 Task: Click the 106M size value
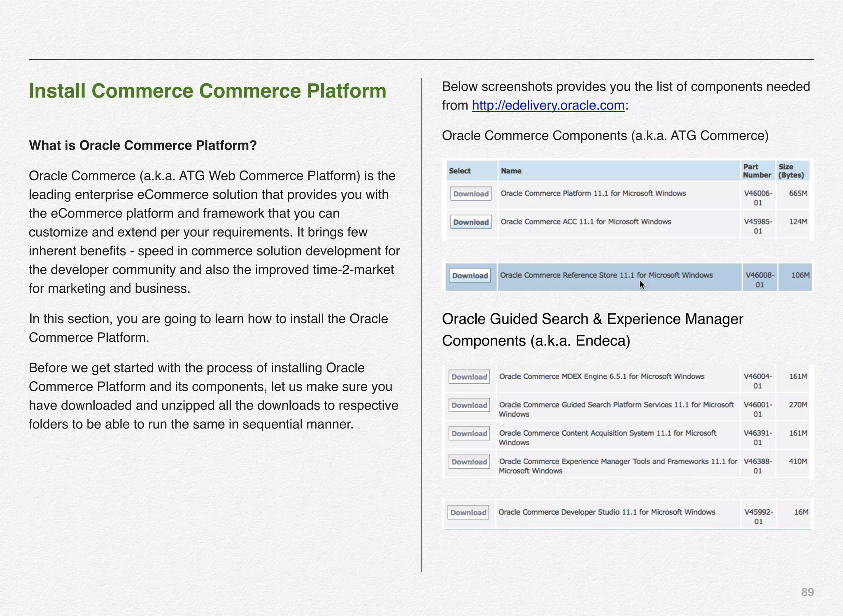tap(800, 275)
